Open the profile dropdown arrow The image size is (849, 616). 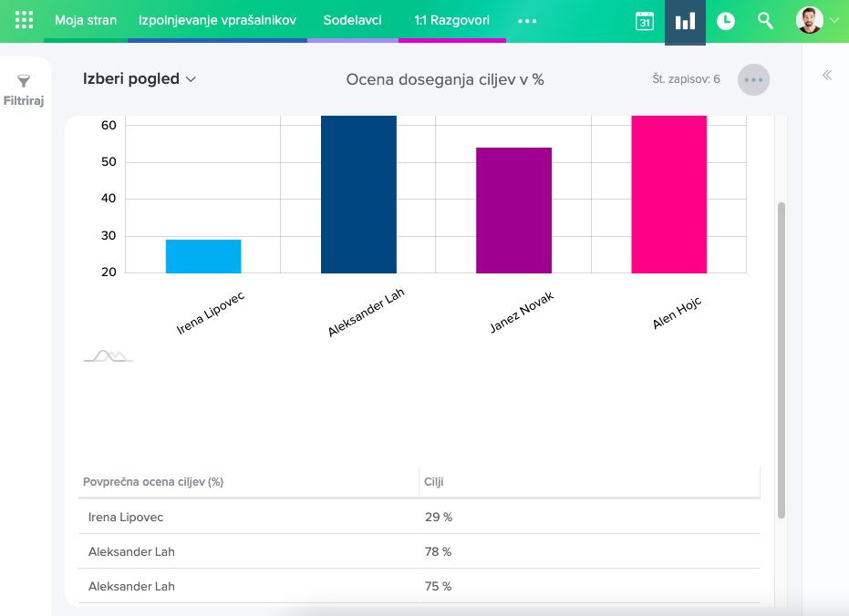point(833,21)
